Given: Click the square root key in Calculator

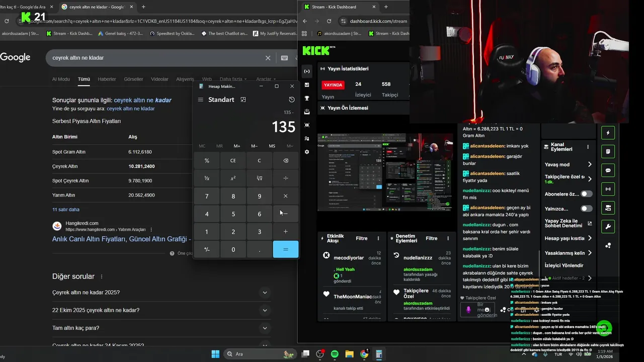Looking at the screenshot, I should (259, 178).
